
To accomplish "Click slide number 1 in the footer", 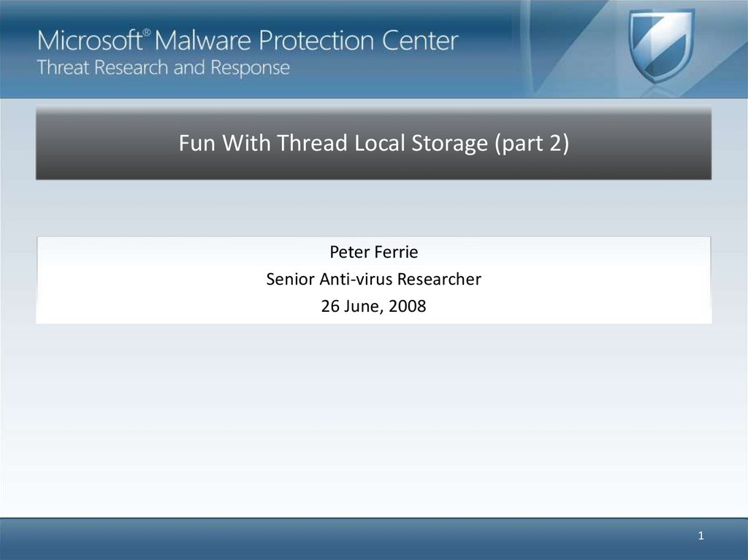I will (701, 537).
